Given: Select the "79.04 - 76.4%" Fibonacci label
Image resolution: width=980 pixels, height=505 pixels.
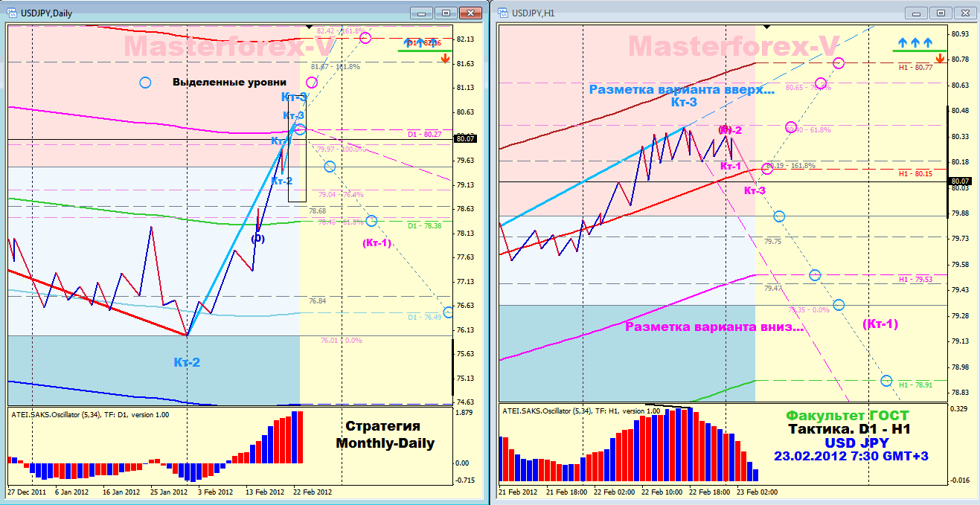Looking at the screenshot, I should point(341,195).
